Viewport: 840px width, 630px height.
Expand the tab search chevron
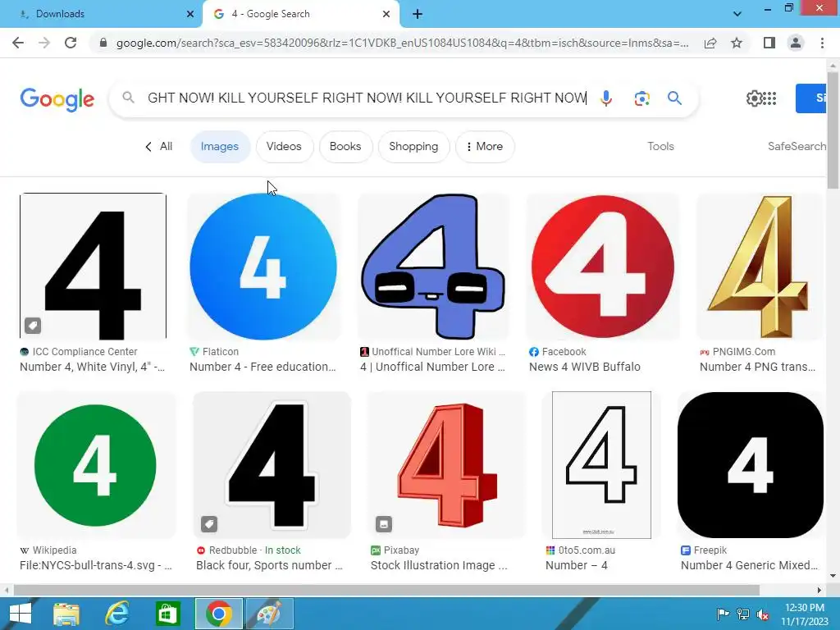tap(737, 14)
